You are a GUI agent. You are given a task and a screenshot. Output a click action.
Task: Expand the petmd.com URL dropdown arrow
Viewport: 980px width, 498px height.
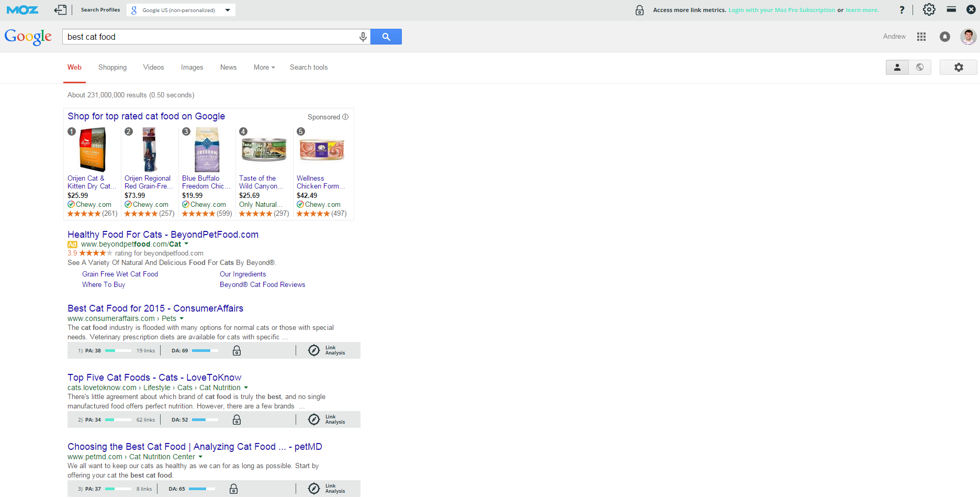click(x=200, y=457)
